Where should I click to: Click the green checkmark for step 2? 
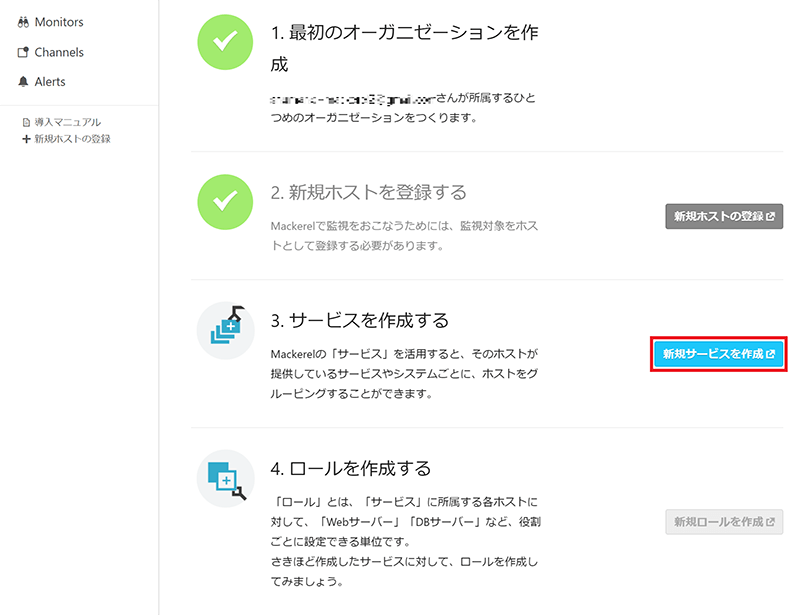click(225, 201)
